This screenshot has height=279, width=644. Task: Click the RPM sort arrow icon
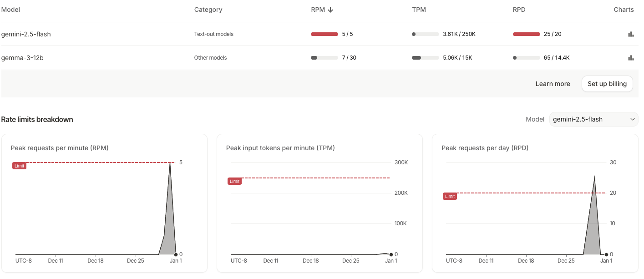click(x=330, y=10)
